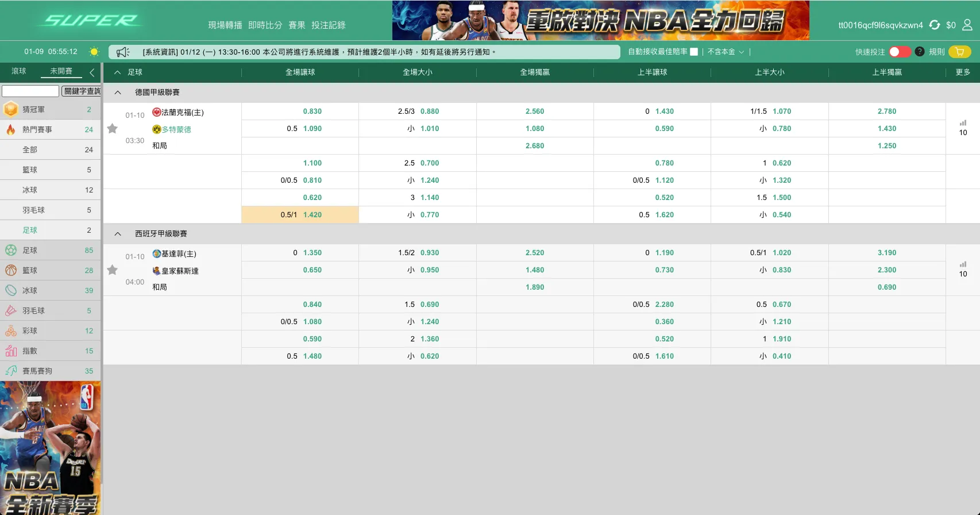Select 皇家蘇斯達 full-time win odds 1.480
The height and width of the screenshot is (515, 980).
pyautogui.click(x=535, y=270)
